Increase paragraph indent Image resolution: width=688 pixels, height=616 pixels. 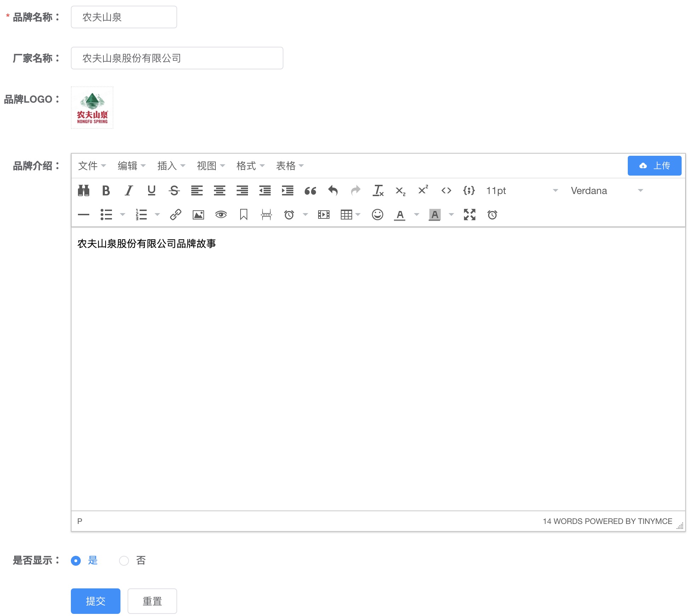pos(288,190)
